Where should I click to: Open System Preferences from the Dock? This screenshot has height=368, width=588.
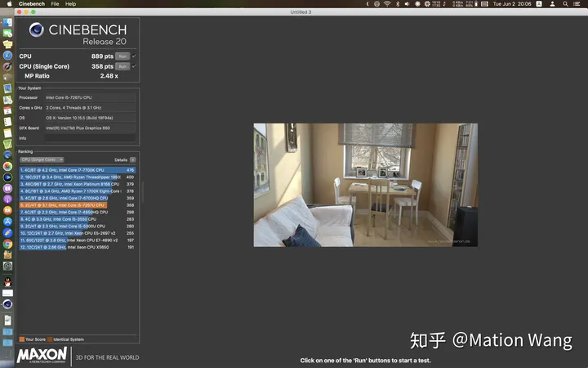click(7, 267)
